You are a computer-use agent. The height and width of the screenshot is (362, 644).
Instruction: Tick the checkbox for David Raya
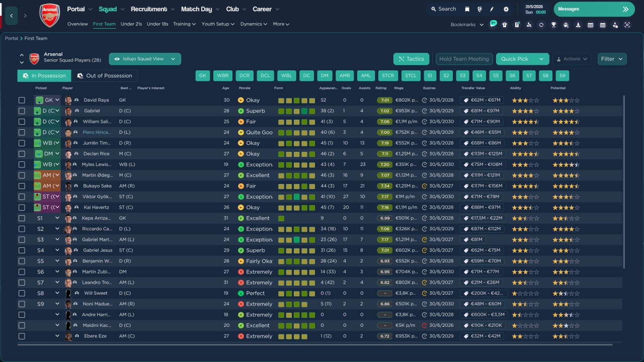(x=22, y=100)
